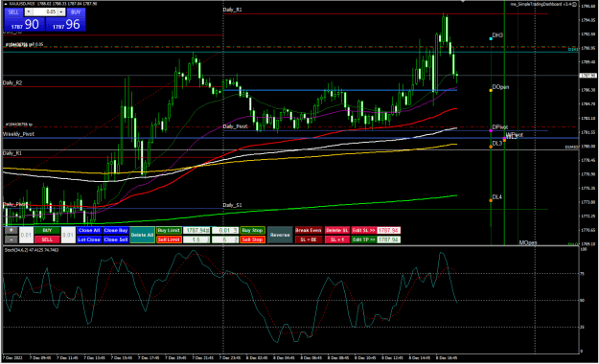Select the MOpen label near the bottom right
Image resolution: width=599 pixels, height=364 pixels.
click(x=528, y=242)
